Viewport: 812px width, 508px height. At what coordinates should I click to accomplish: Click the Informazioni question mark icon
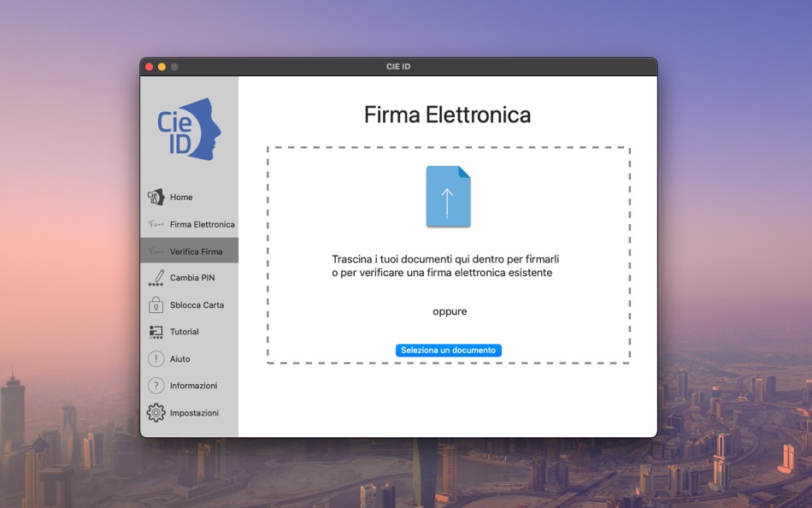click(156, 386)
